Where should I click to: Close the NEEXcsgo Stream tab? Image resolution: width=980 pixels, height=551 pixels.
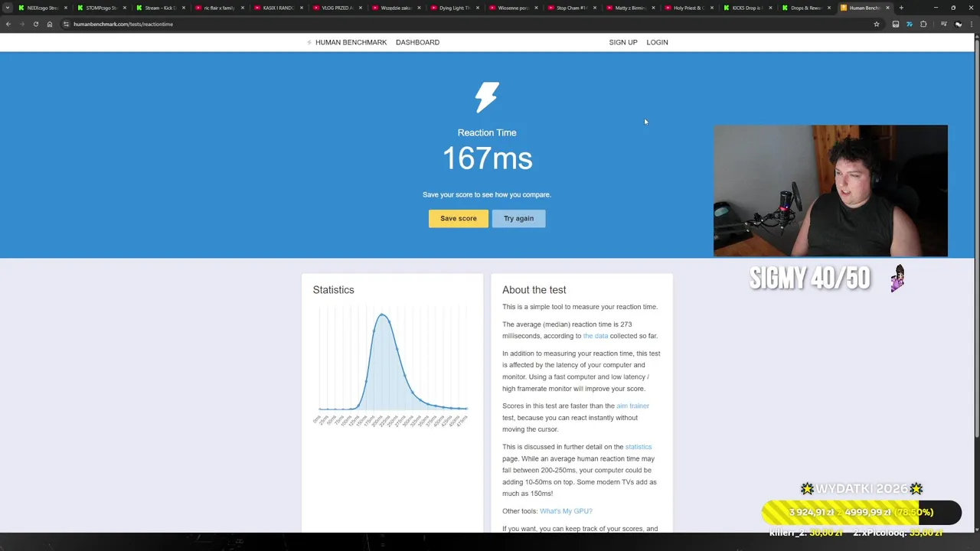66,8
